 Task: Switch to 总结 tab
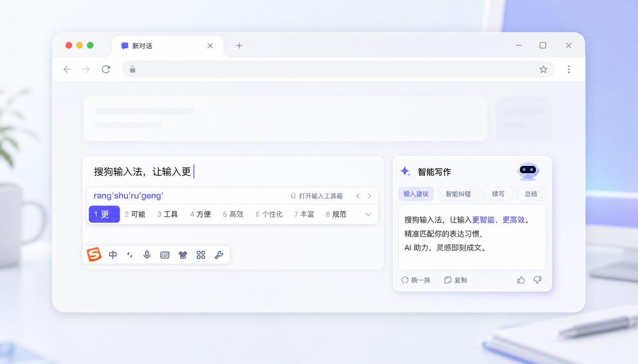coord(531,194)
